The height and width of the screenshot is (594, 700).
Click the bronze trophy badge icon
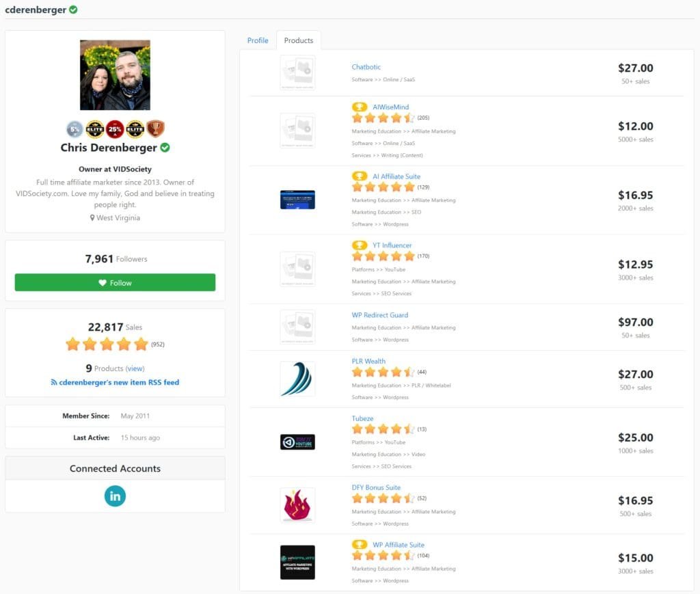coord(155,129)
